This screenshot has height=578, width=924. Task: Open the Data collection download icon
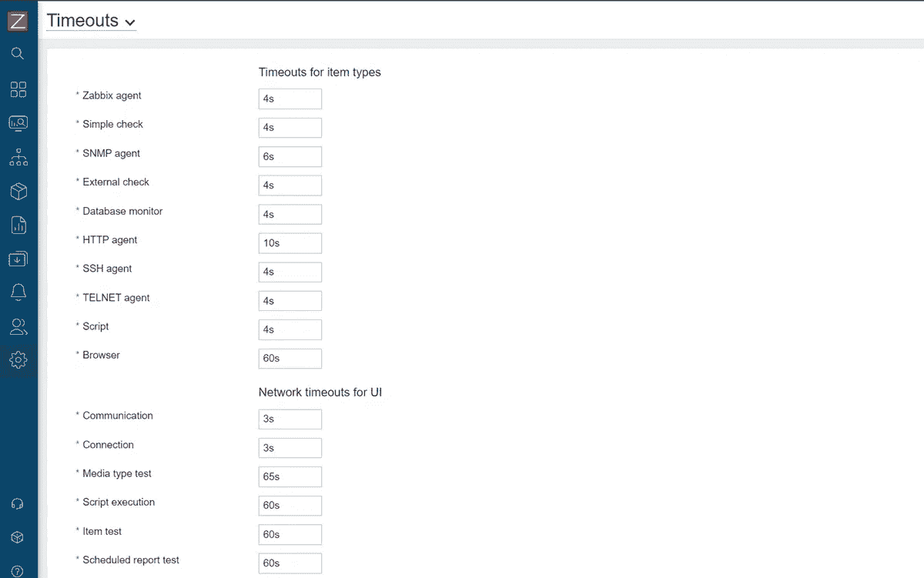click(18, 259)
